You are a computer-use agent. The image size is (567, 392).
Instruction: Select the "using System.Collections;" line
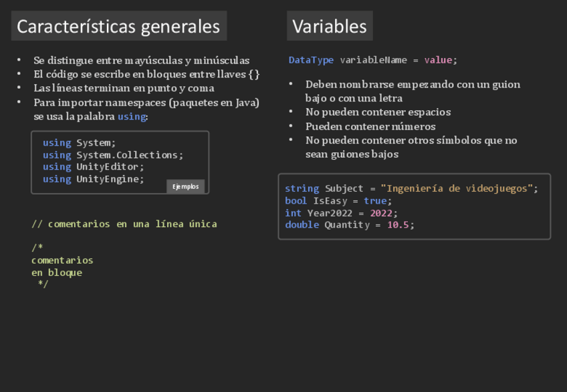[112, 155]
